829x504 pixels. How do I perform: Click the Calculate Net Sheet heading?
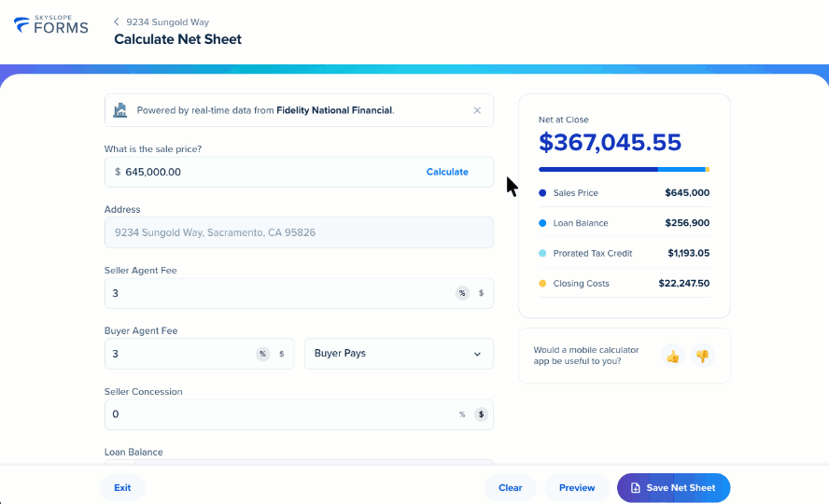177,39
